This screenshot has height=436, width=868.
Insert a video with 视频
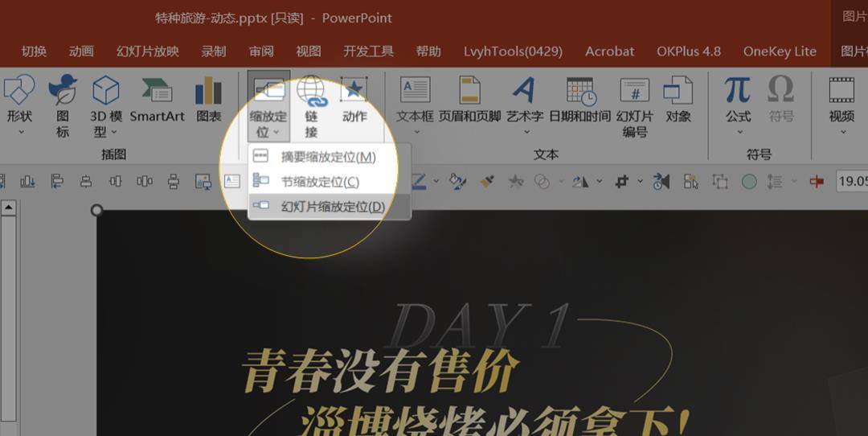coord(842,105)
